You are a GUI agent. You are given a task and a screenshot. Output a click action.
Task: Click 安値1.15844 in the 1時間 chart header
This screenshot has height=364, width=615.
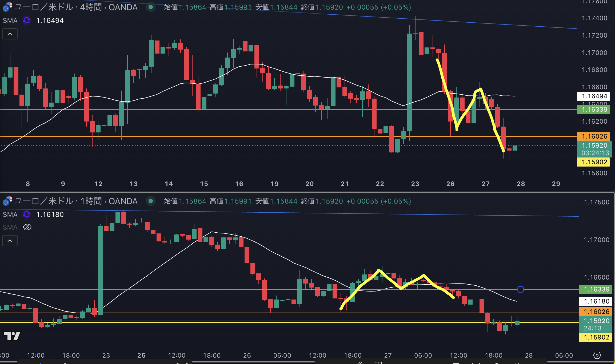(276, 201)
